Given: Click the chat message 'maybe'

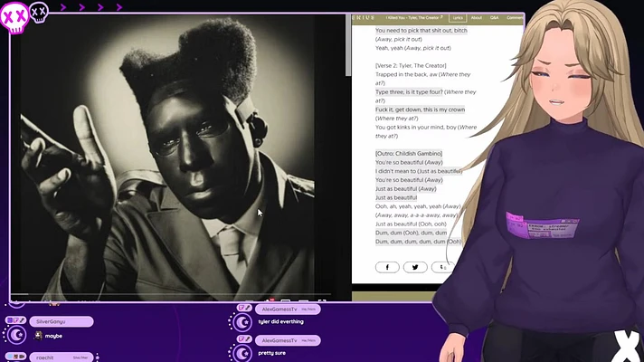Looking at the screenshot, I should [x=53, y=336].
